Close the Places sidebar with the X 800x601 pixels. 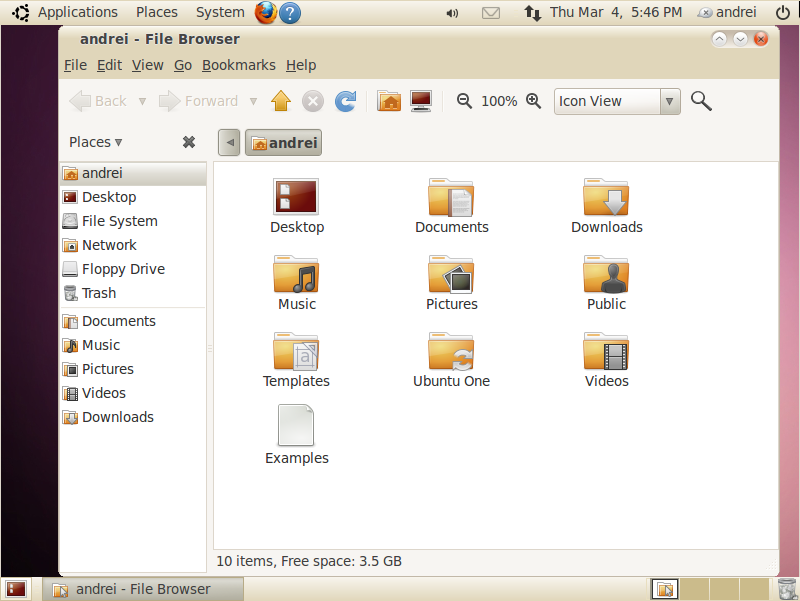(x=189, y=142)
